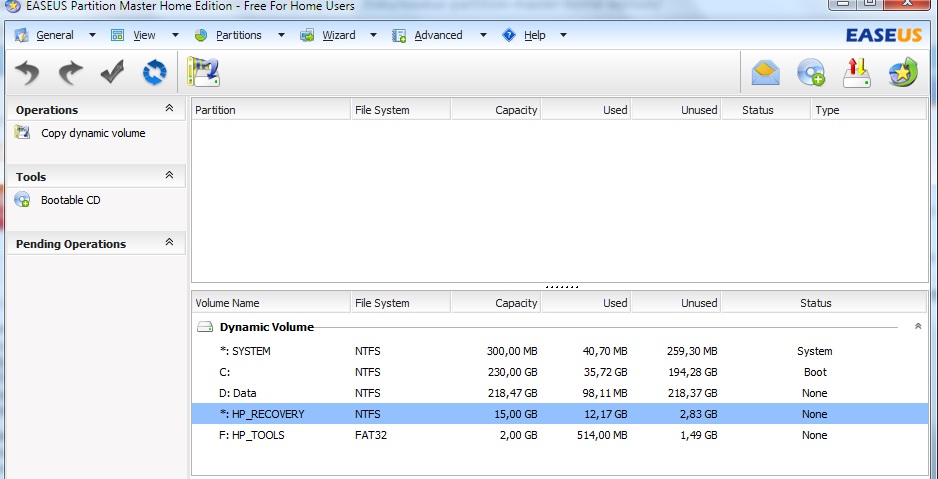
Task: Open the Wizard menu
Action: pyautogui.click(x=339, y=35)
